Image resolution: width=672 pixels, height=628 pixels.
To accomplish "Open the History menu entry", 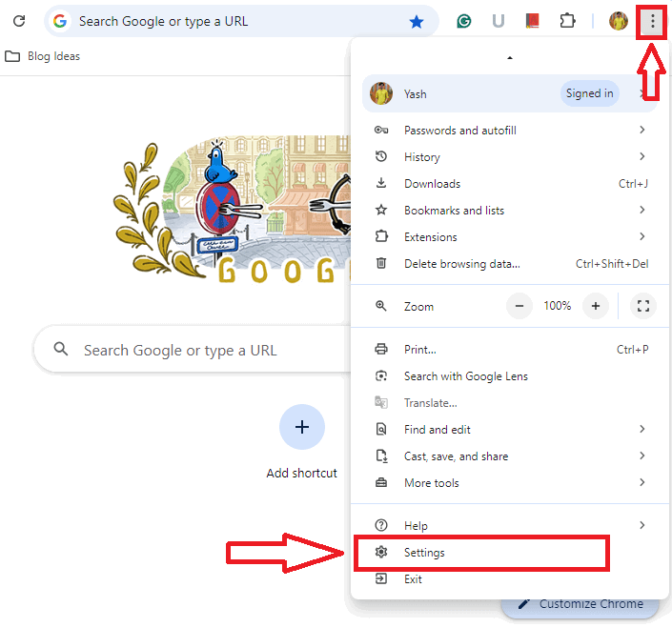I will point(509,157).
